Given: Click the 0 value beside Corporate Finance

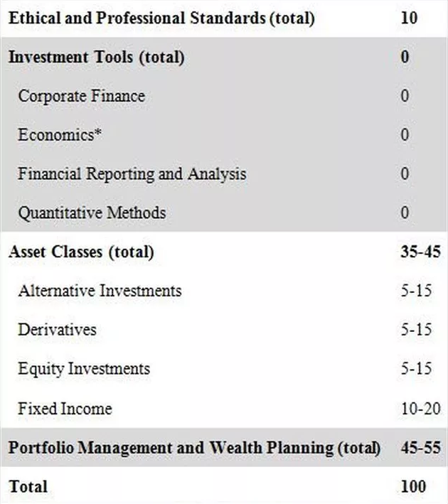Looking at the screenshot, I should 405,96.
